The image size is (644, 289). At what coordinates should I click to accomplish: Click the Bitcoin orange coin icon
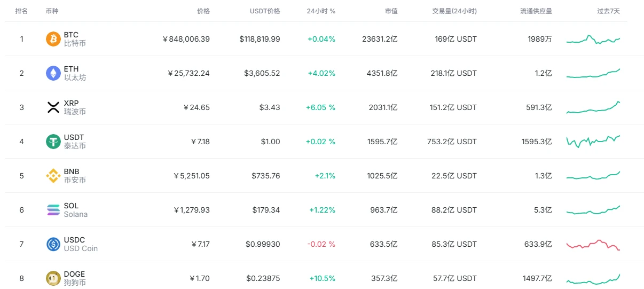[53, 39]
